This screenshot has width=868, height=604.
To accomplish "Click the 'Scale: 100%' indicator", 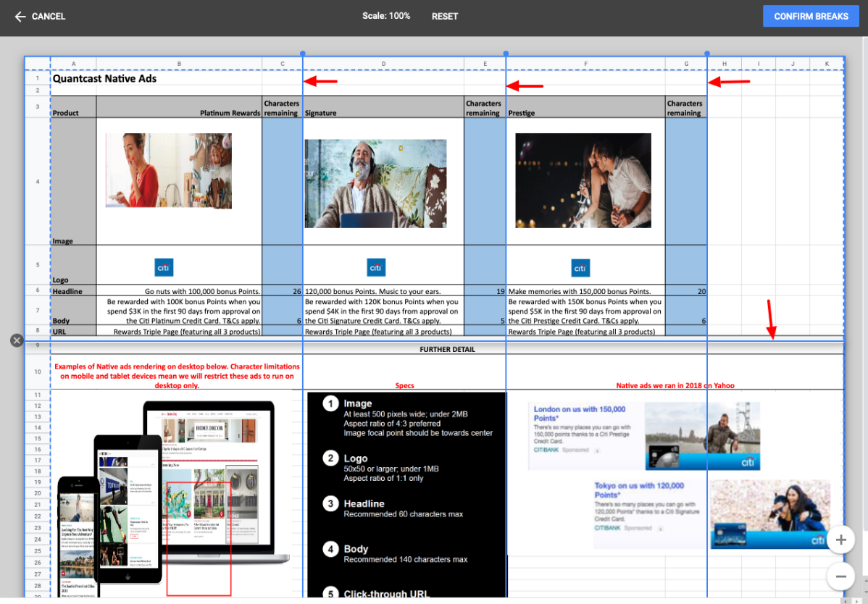I will pyautogui.click(x=386, y=16).
